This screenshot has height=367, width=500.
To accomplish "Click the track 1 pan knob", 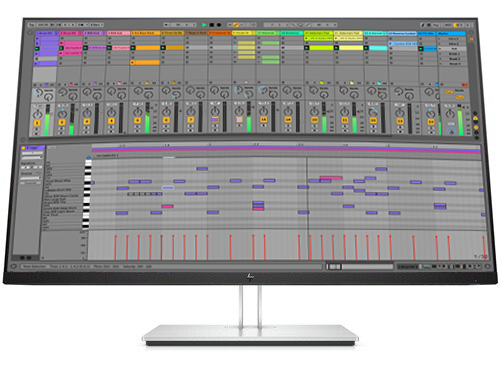I will coord(37,114).
